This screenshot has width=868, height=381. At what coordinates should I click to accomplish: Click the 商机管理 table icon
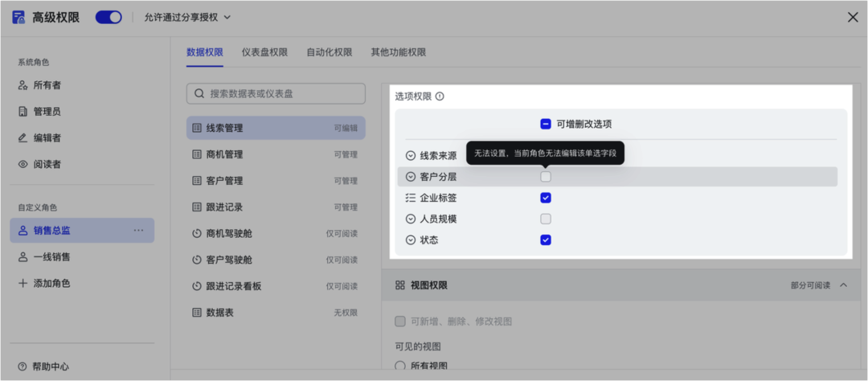pos(197,154)
